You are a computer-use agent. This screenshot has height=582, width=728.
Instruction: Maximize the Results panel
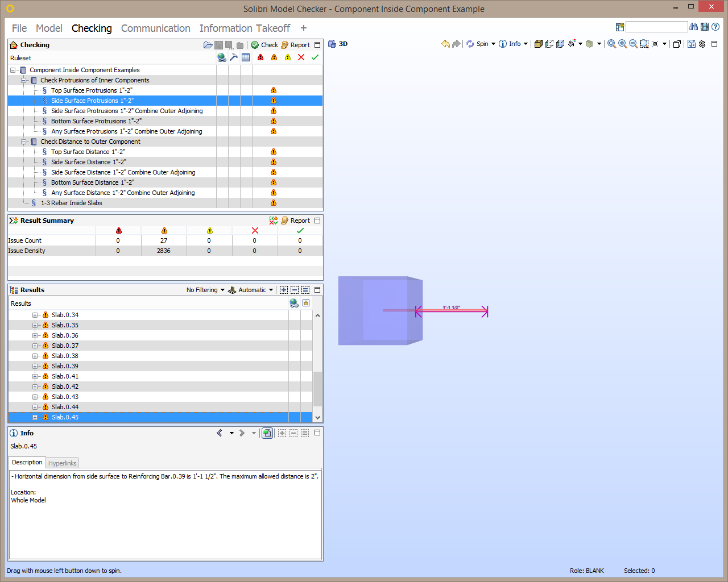[x=317, y=290]
